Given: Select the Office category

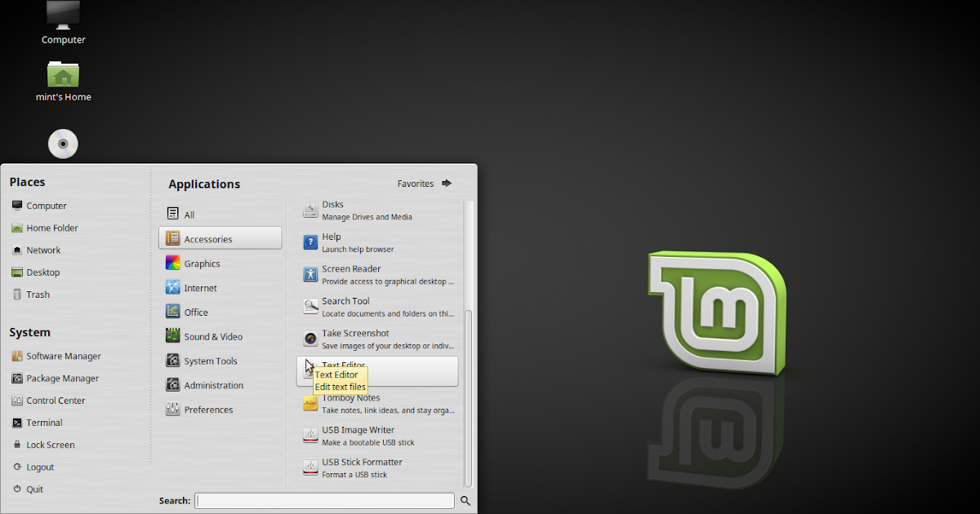Looking at the screenshot, I should tap(220, 312).
